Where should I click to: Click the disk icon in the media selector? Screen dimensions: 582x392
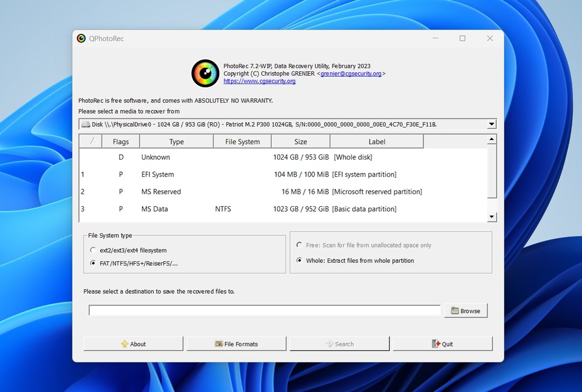point(85,124)
